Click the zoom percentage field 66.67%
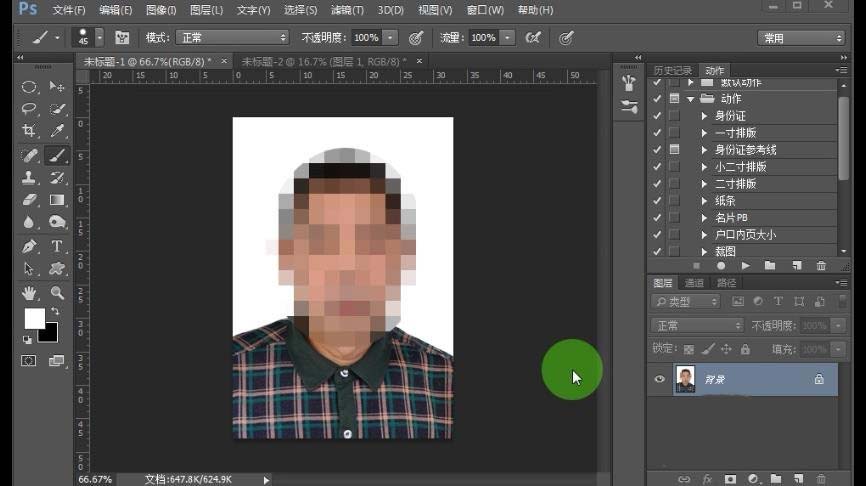The width and height of the screenshot is (866, 486). 95,479
